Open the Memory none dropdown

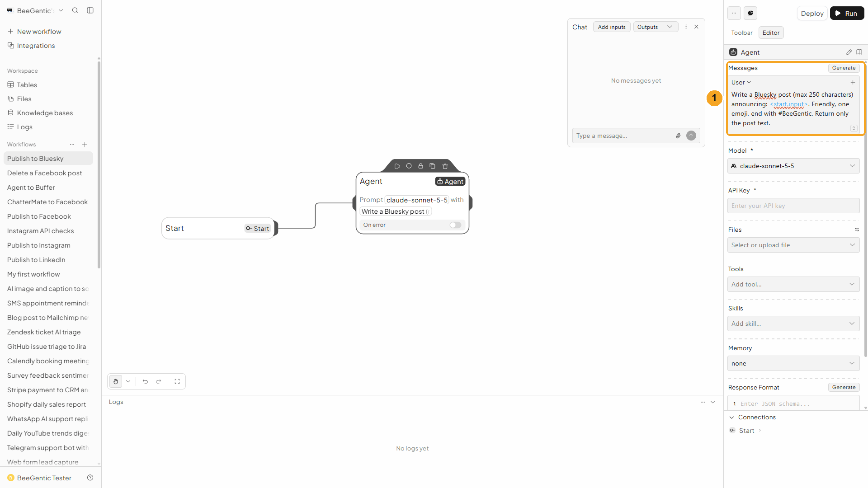point(793,363)
